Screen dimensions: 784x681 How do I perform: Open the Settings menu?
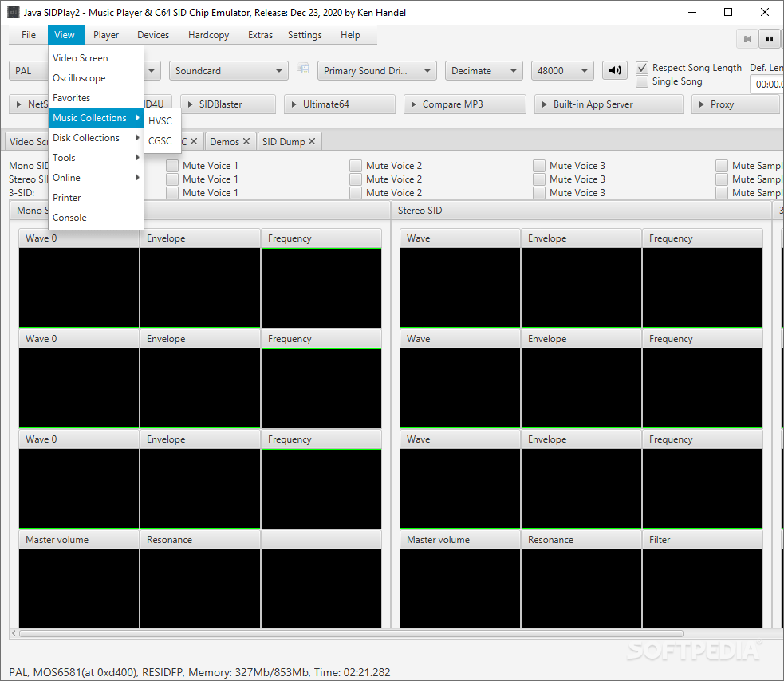pos(305,35)
